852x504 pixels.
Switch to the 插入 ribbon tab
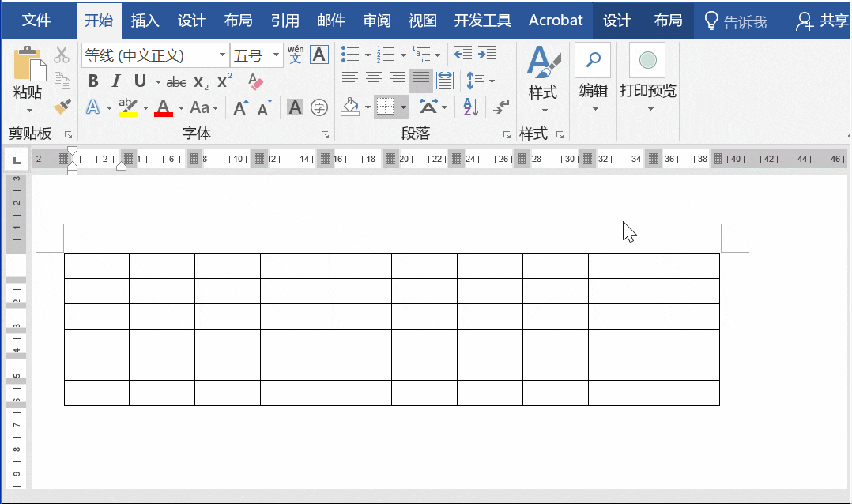click(x=145, y=21)
